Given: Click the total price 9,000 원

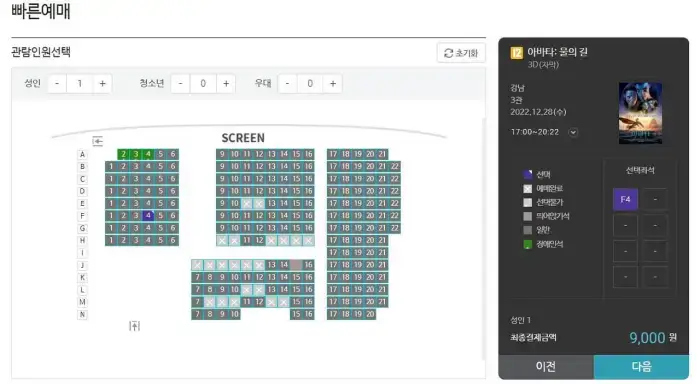Looking at the screenshot, I should tap(653, 338).
